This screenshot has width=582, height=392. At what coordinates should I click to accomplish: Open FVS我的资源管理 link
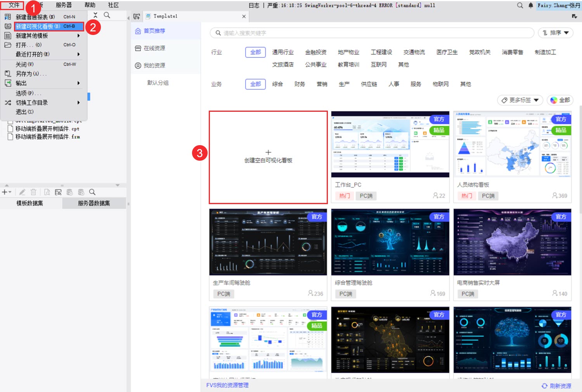click(x=227, y=385)
